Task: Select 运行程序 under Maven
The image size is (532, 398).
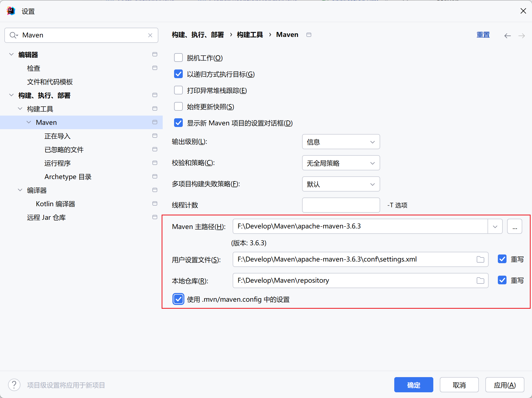Action: click(57, 163)
